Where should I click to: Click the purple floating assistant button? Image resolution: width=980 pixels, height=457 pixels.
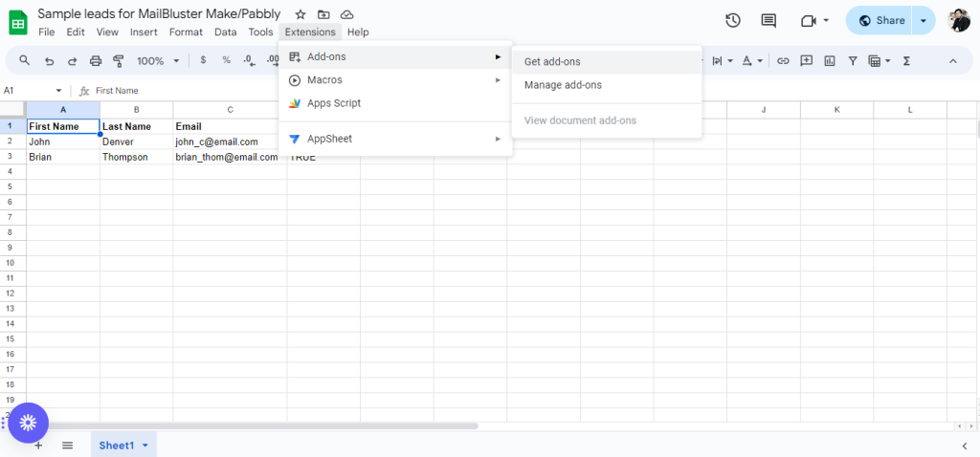click(28, 424)
